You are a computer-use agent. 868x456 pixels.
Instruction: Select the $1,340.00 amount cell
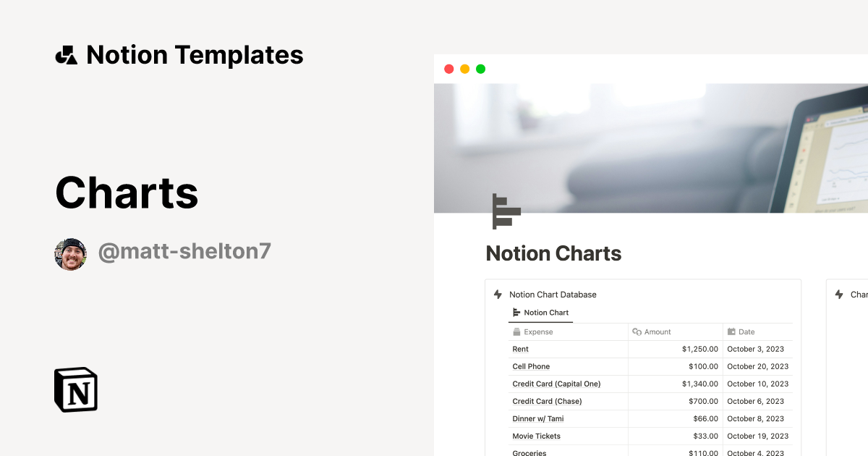698,384
